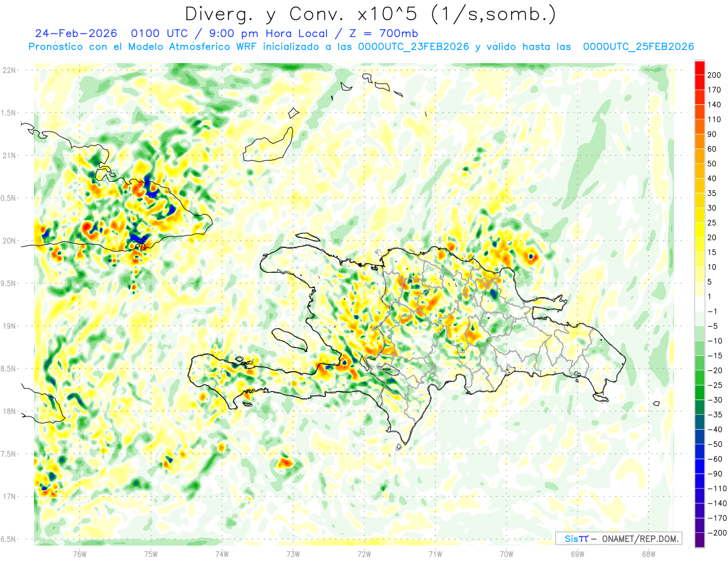Screen dimensions: 728x562
Task: Click the dark purple swatch below the -200 label
Action: (700, 540)
